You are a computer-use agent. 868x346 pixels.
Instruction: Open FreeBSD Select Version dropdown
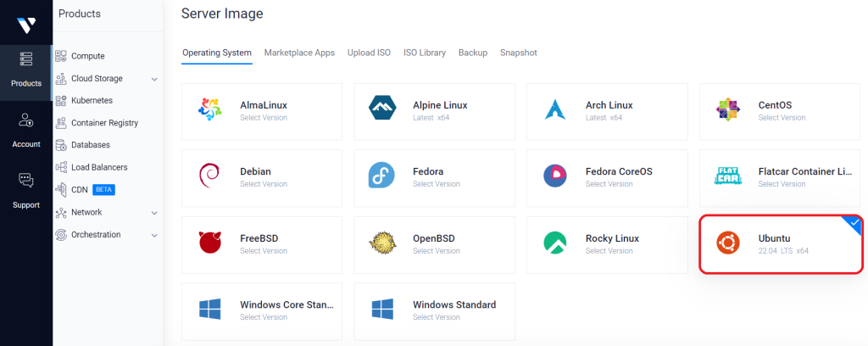point(264,251)
